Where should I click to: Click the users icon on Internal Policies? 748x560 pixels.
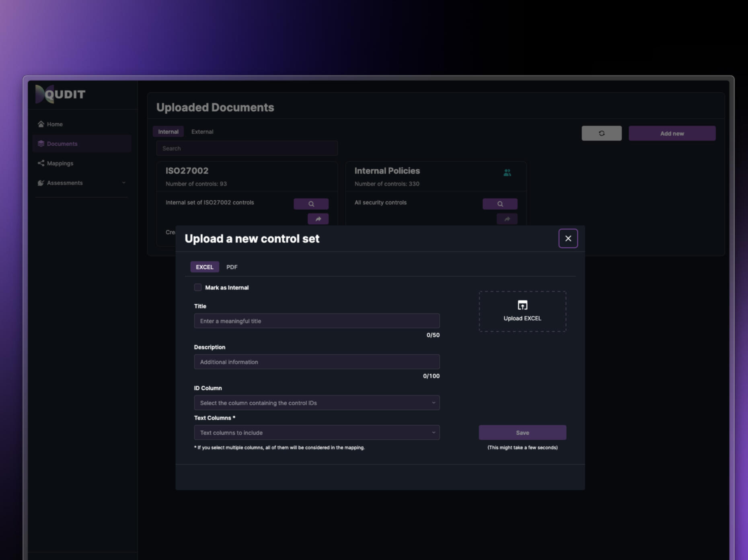(x=507, y=173)
